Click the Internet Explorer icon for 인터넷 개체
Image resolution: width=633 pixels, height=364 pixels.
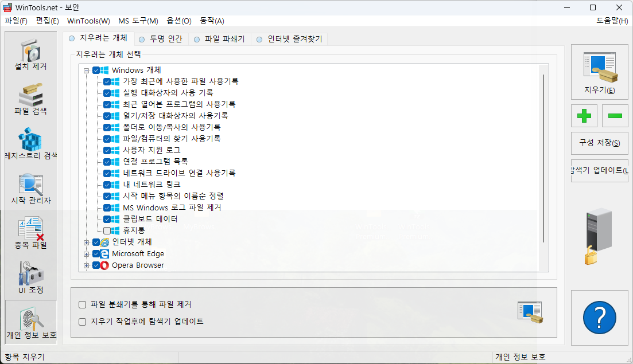coord(104,242)
